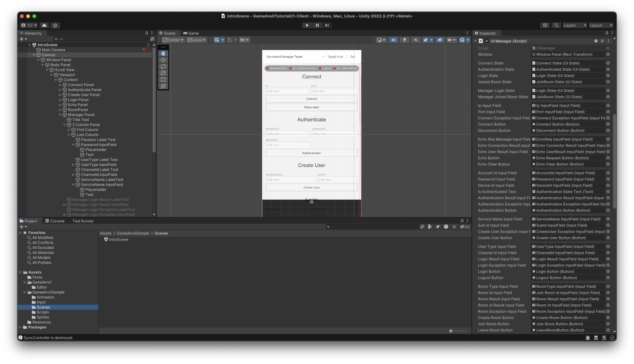
Task: Lock the Inspector panel
Action: tap(607, 33)
